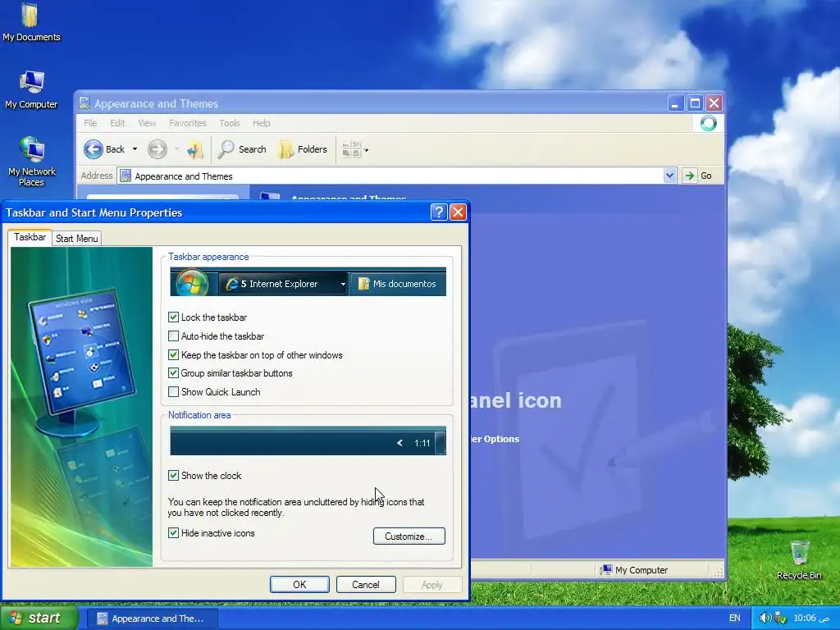
Task: Open My Computer desktop icon
Action: 31,90
